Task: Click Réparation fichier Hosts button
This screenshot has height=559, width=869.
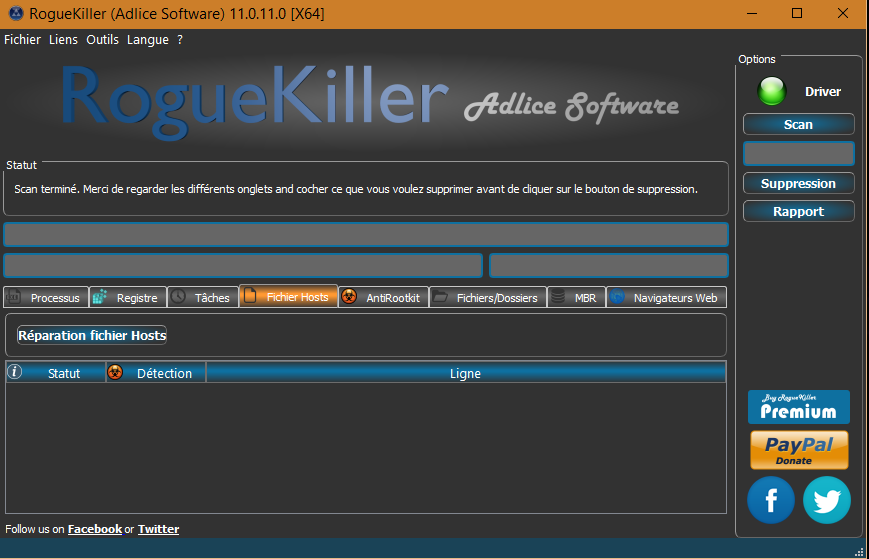Action: tap(92, 335)
